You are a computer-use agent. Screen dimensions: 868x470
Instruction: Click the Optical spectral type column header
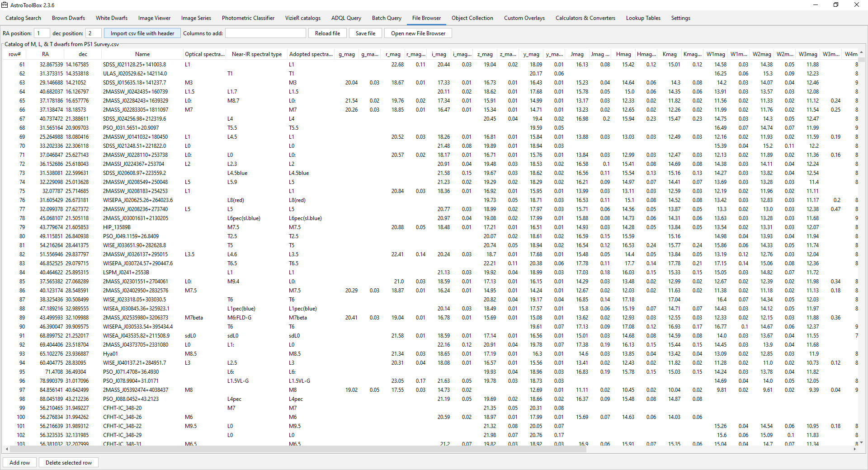[x=205, y=54]
